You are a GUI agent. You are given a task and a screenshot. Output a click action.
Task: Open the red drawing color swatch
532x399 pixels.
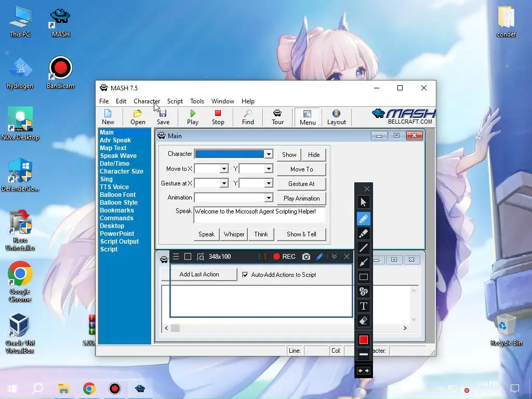coord(363,340)
